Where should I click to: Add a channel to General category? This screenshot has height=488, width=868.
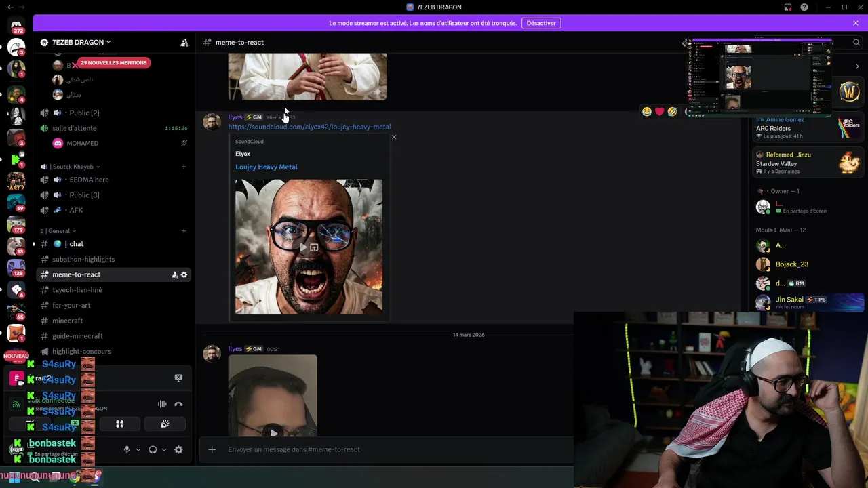pyautogui.click(x=184, y=231)
